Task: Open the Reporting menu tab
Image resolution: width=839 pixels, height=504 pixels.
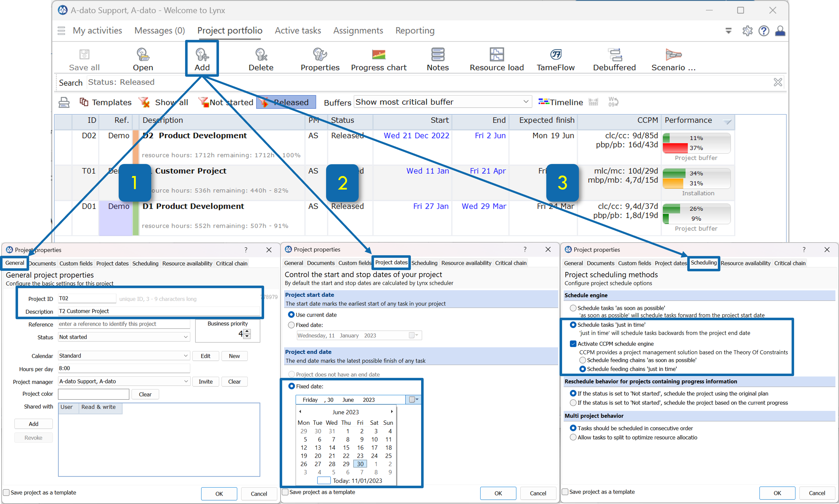Action: pos(415,31)
